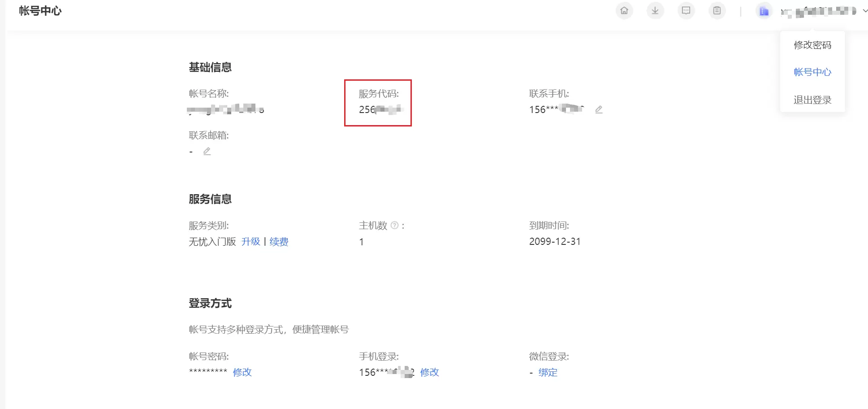Open the message chat icon

coord(686,11)
